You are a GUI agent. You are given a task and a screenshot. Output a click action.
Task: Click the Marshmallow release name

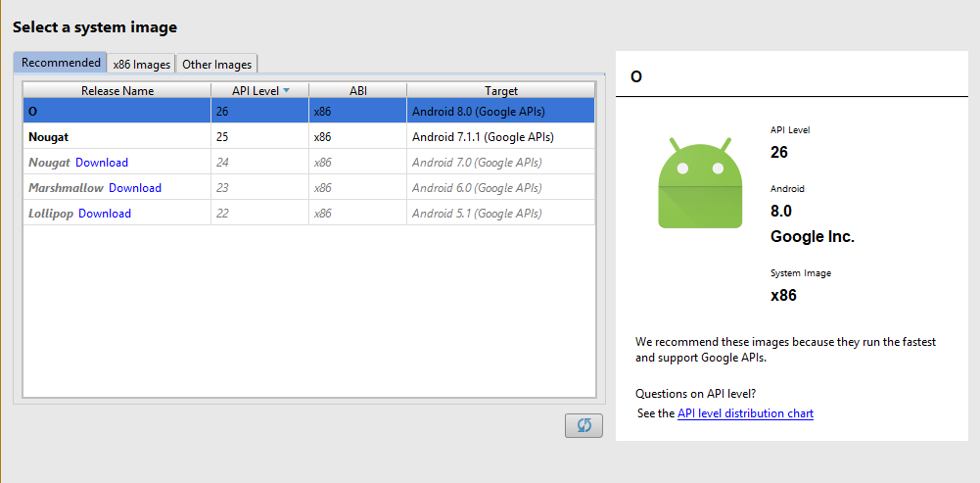[x=66, y=188]
